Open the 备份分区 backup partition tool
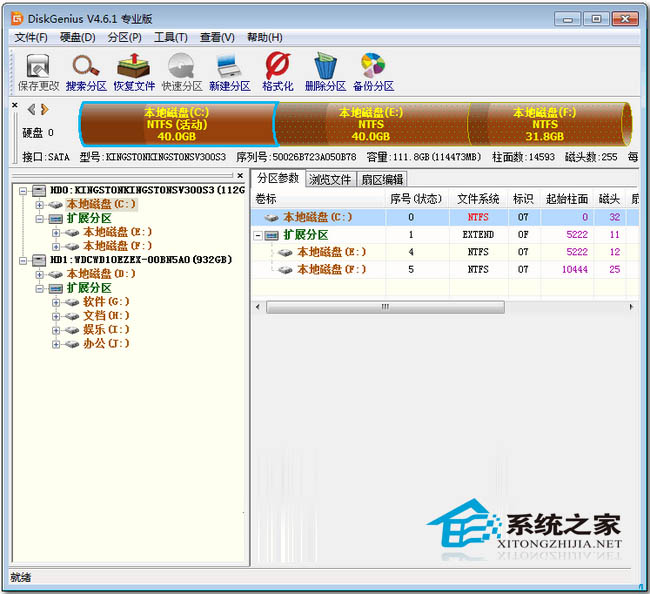 click(x=373, y=73)
